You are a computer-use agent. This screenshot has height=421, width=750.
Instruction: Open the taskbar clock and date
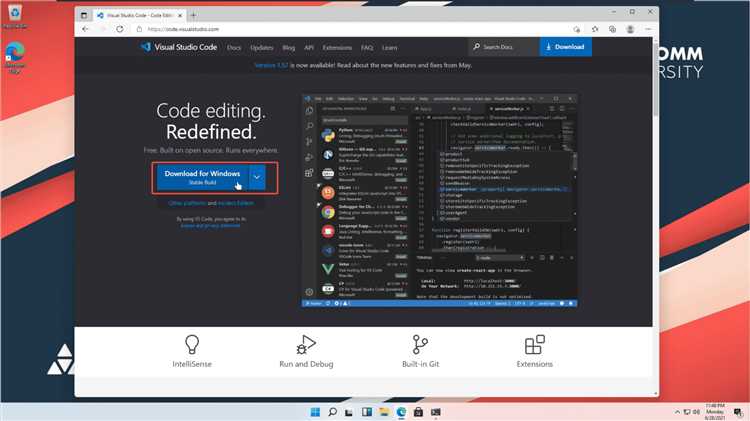[x=715, y=411]
